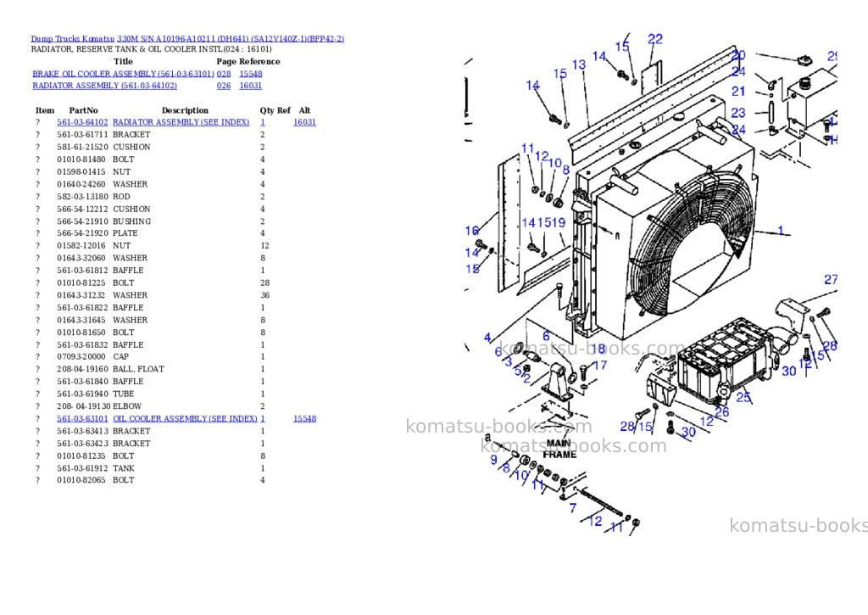Select part number 561-03-61711 BRACKET
868x615 pixels.
coord(82,135)
